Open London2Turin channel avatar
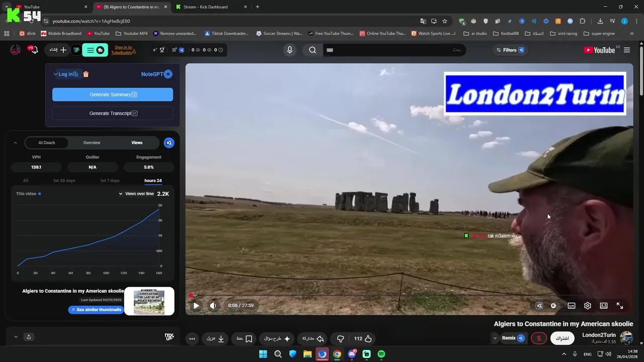 [x=626, y=338]
